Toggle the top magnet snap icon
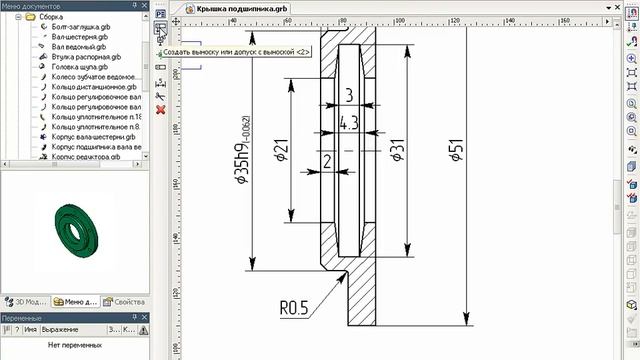The width and height of the screenshot is (640, 360). pos(632,12)
